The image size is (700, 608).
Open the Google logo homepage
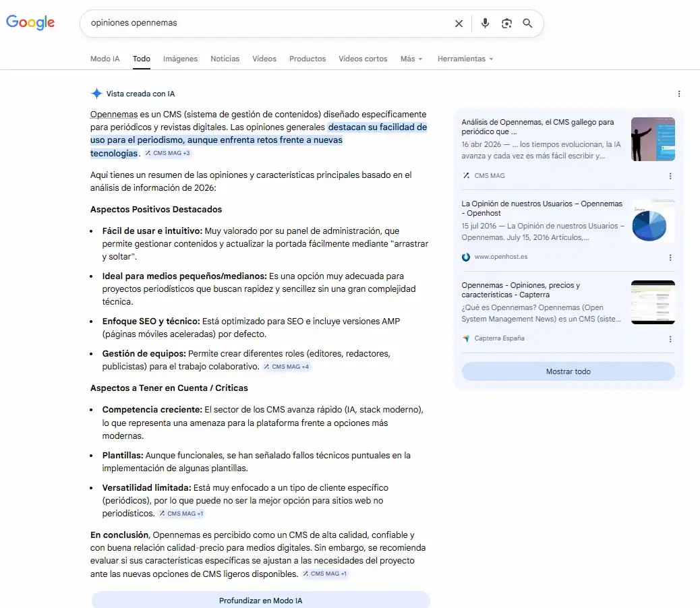(x=30, y=22)
